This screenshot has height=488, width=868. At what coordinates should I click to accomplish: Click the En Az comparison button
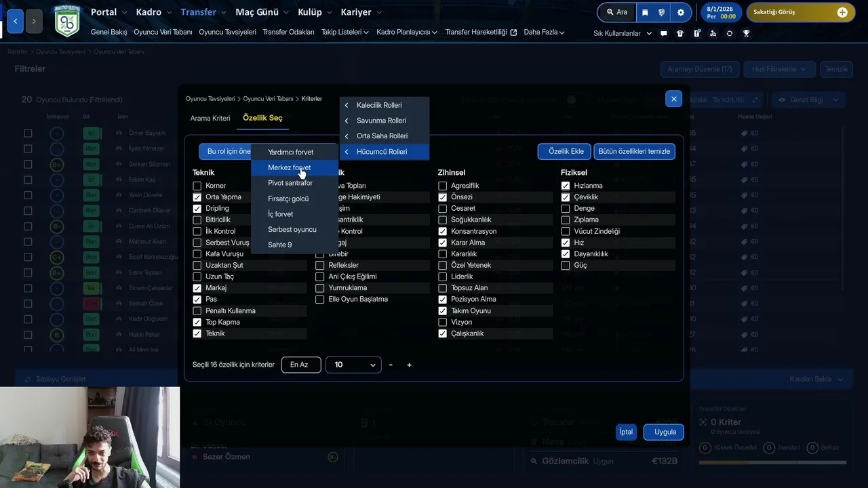click(x=301, y=365)
